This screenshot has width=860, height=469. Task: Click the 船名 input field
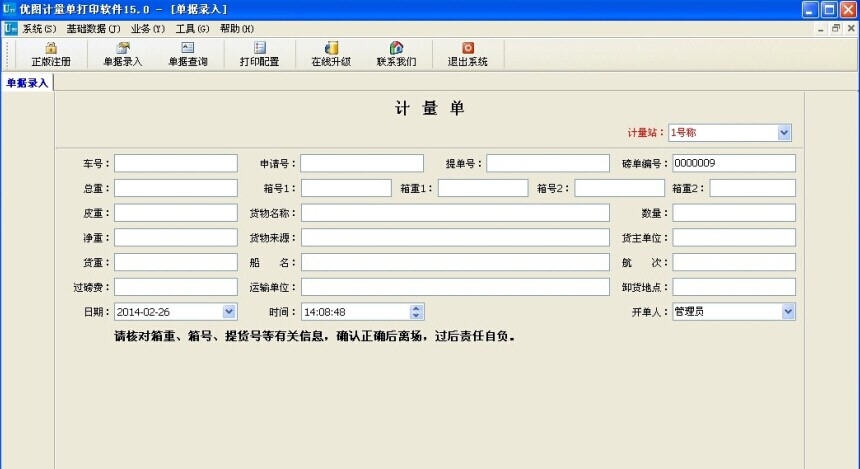455,262
